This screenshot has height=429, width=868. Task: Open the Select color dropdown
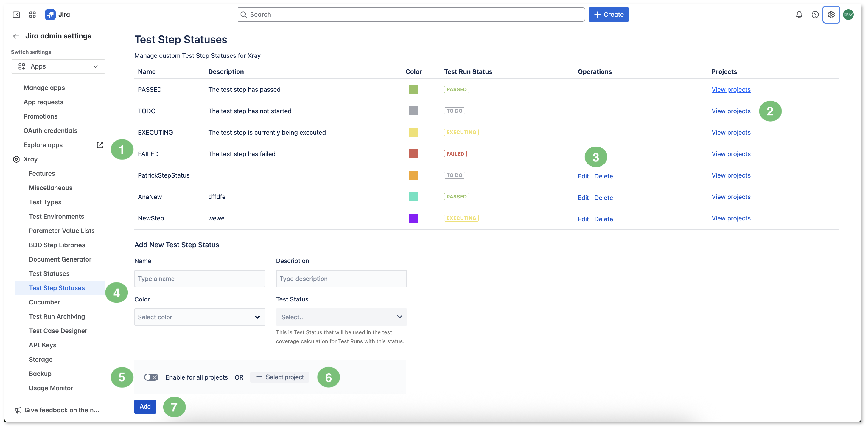click(x=200, y=317)
